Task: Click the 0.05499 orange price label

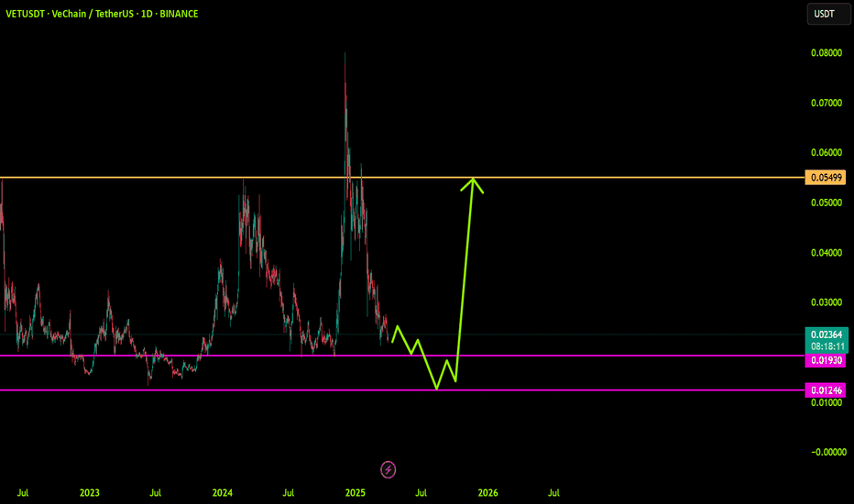Action: point(825,178)
